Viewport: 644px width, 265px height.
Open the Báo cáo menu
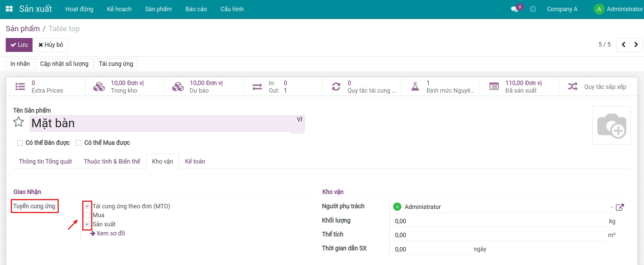pyautogui.click(x=196, y=9)
